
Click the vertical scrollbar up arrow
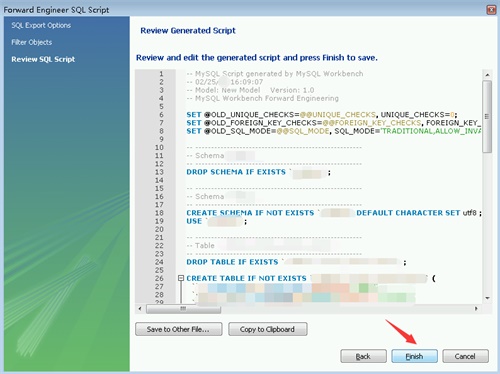point(487,75)
